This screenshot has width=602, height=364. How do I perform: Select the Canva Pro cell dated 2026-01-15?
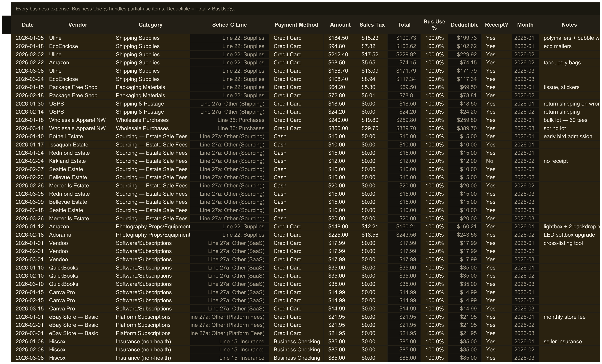pos(78,292)
